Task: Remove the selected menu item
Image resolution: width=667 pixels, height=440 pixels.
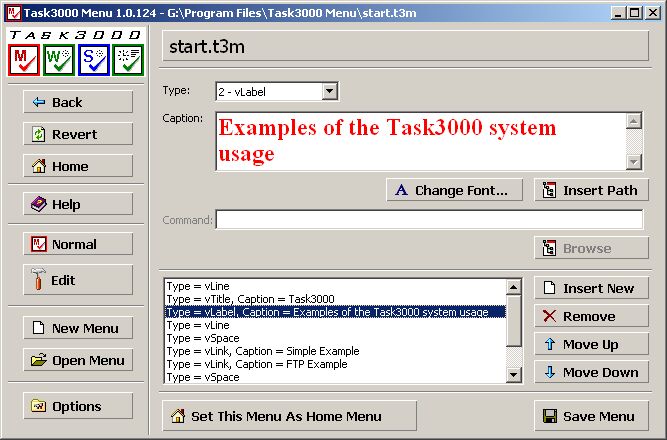Action: [x=591, y=316]
